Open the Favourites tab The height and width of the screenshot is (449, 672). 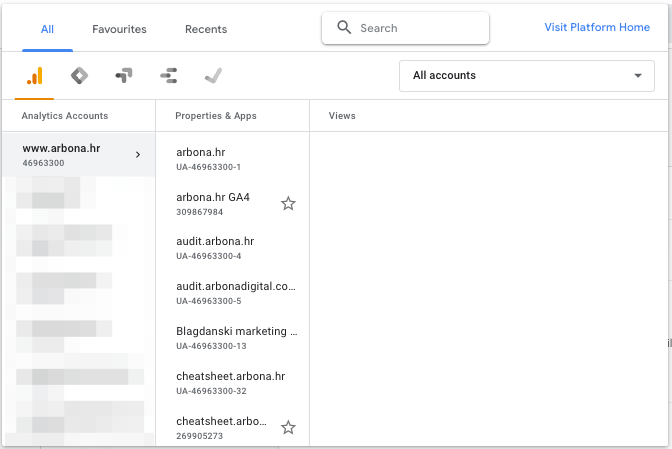click(x=119, y=29)
